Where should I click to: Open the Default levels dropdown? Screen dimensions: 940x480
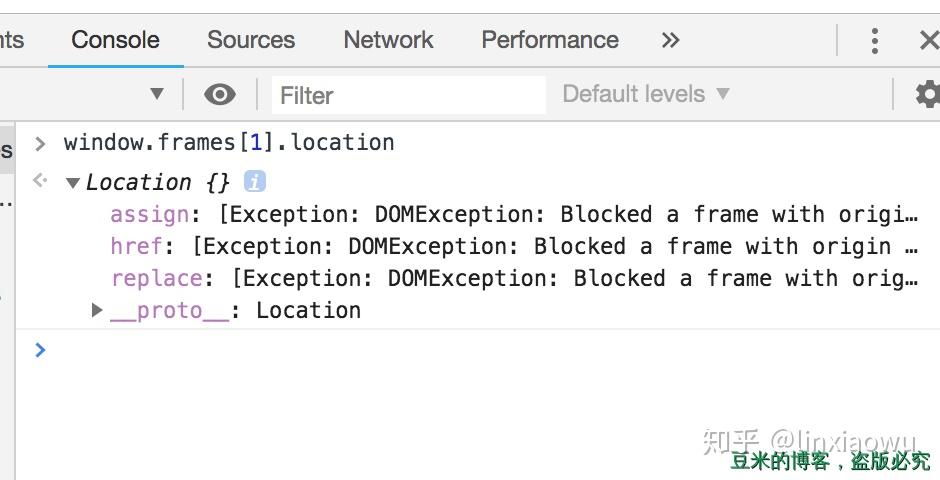point(645,94)
